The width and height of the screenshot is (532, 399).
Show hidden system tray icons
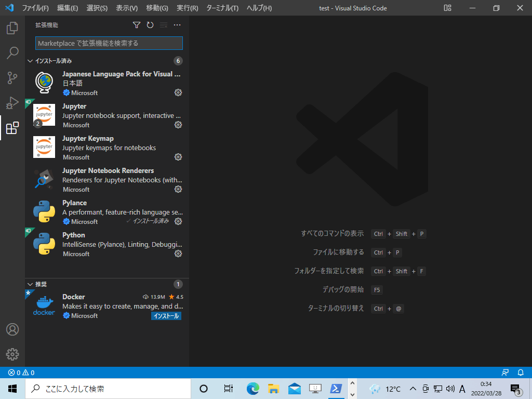[413, 389]
